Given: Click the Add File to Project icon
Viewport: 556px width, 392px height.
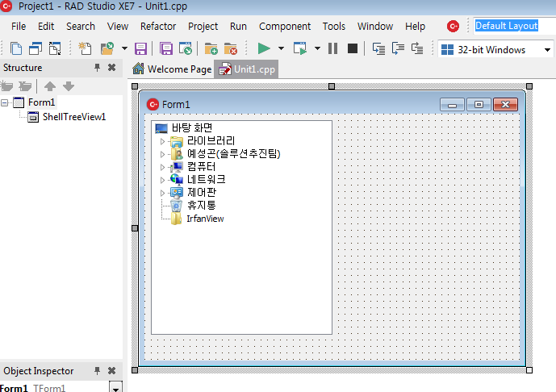Looking at the screenshot, I should [x=211, y=49].
